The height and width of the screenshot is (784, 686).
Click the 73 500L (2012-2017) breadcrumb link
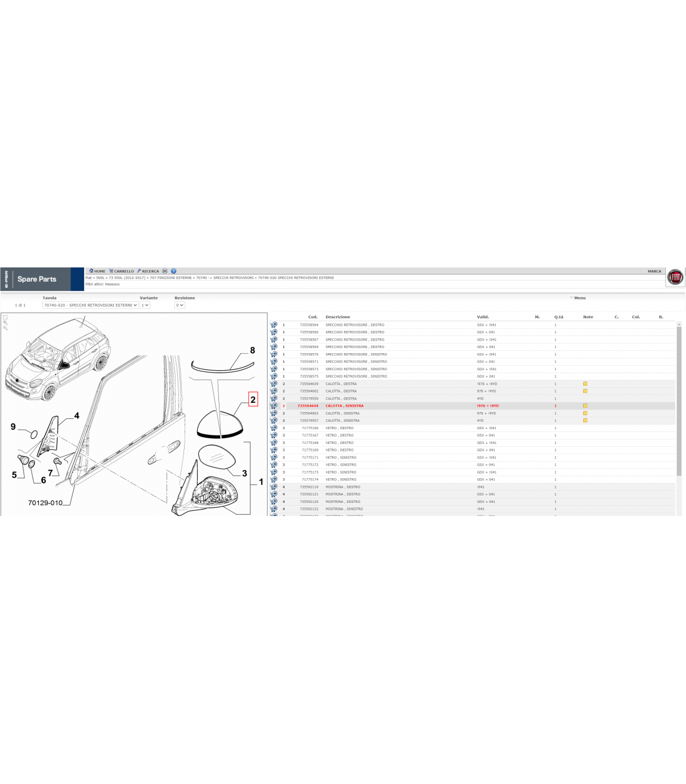coord(127,278)
